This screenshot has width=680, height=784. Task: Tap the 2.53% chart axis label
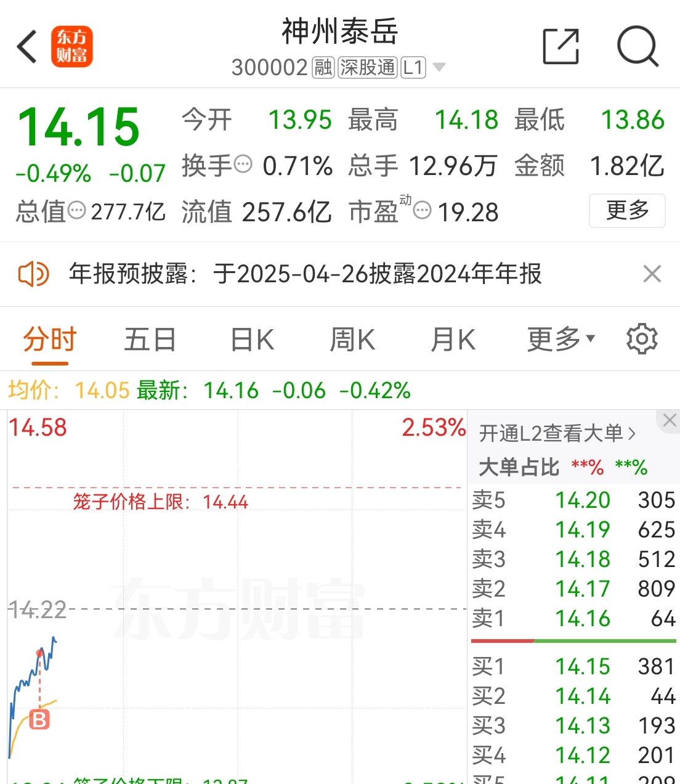click(x=434, y=427)
